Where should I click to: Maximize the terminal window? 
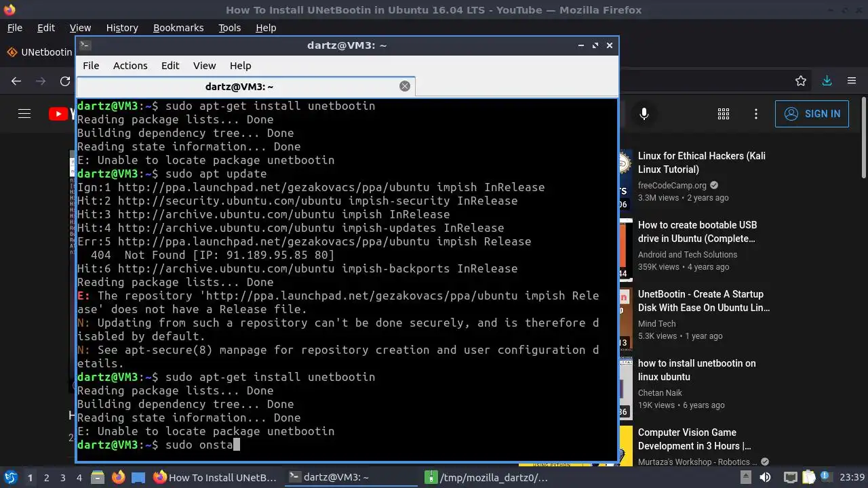click(595, 45)
